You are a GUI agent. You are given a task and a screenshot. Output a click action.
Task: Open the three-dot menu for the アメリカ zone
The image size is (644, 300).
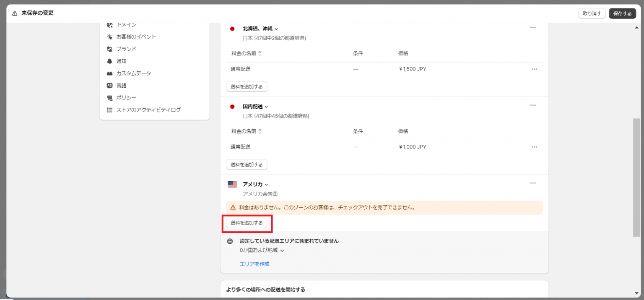point(533,183)
